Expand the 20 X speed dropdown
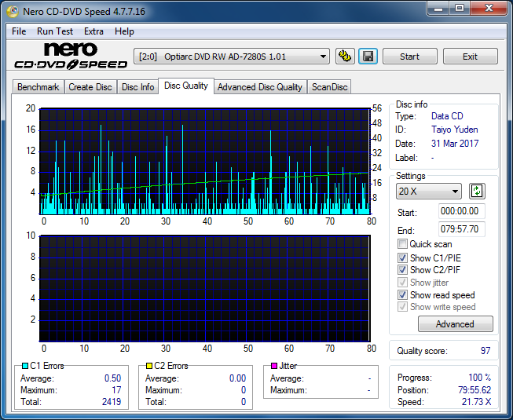This screenshot has height=420, width=513. point(428,192)
